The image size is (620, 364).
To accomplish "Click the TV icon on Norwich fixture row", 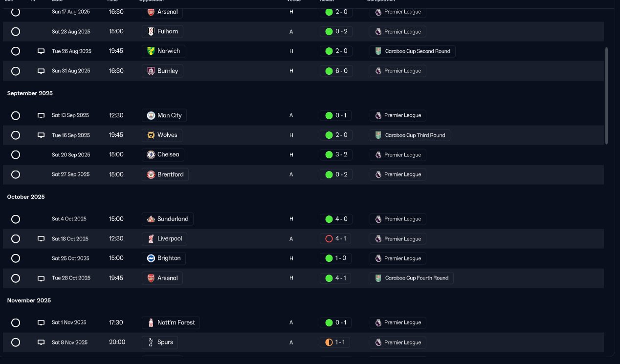I will (41, 51).
